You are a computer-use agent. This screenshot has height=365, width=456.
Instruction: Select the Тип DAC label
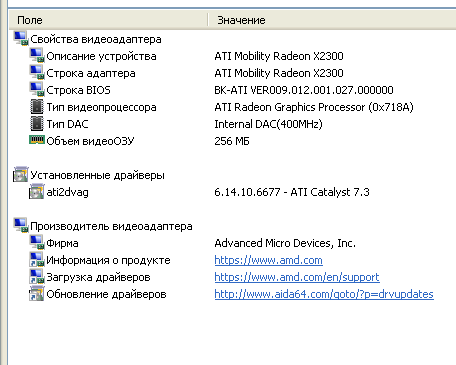coord(67,124)
